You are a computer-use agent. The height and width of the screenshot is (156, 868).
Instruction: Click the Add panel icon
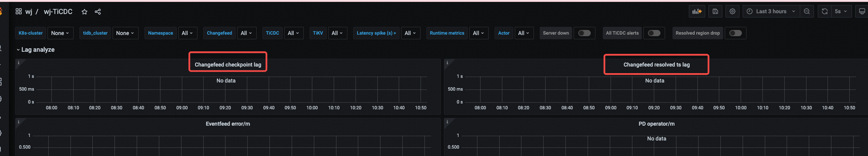click(x=697, y=12)
